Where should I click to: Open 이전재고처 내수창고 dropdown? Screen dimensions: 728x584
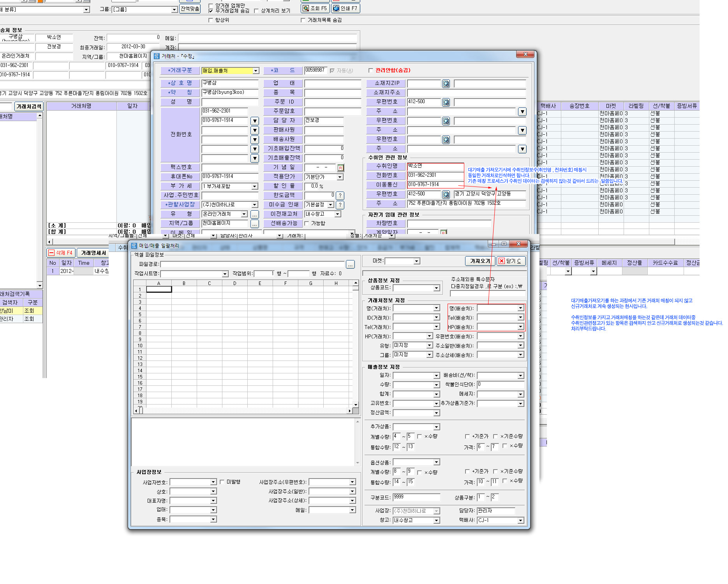click(338, 214)
